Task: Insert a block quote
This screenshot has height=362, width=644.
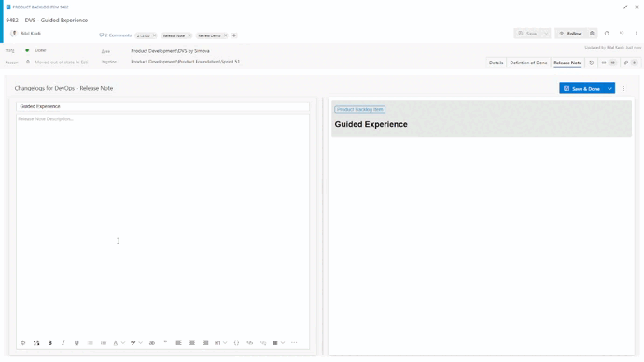Action: (x=165, y=342)
